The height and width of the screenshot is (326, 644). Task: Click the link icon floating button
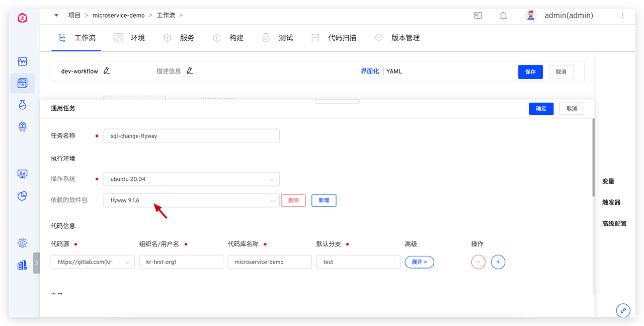tap(623, 310)
